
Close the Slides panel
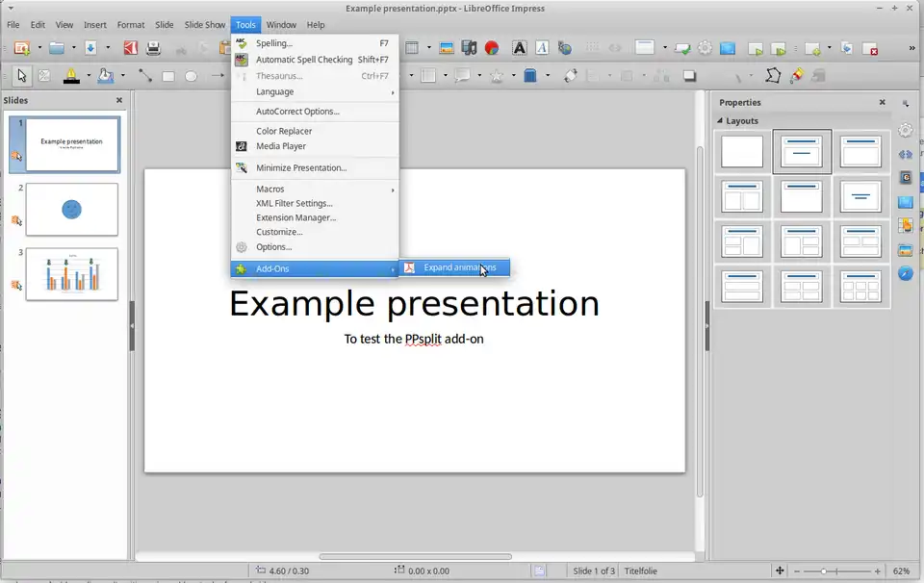pos(119,100)
